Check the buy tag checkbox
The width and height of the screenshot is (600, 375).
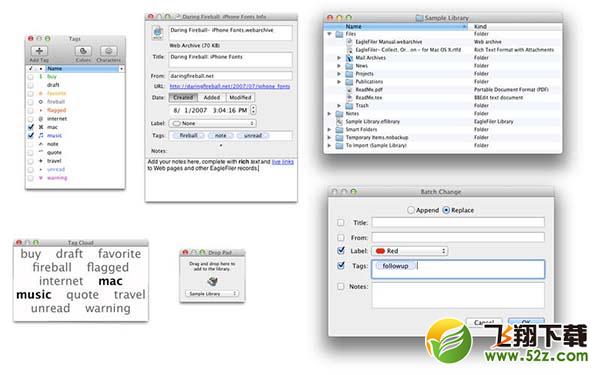coord(31,77)
